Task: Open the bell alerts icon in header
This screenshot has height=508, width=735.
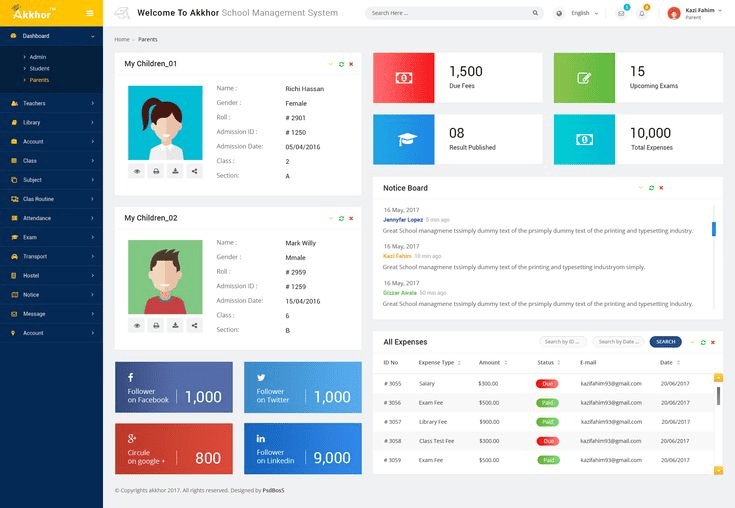Action: [642, 14]
